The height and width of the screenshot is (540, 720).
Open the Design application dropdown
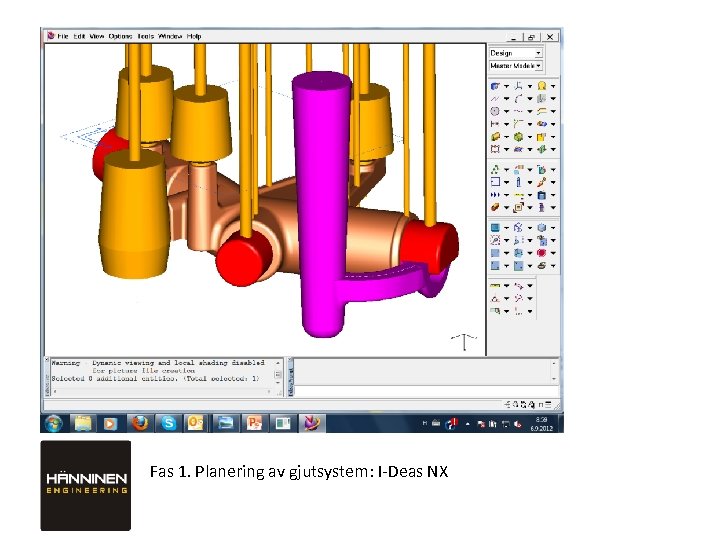(516, 53)
